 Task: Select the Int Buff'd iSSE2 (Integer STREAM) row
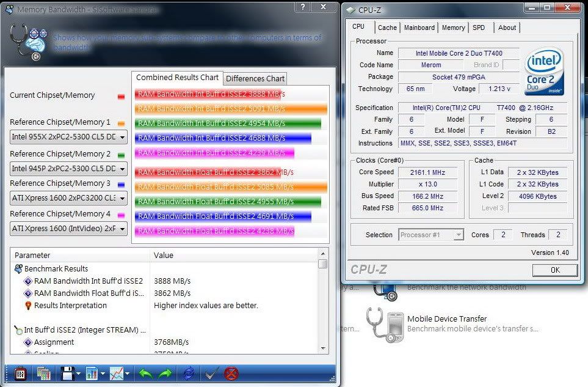click(80, 330)
